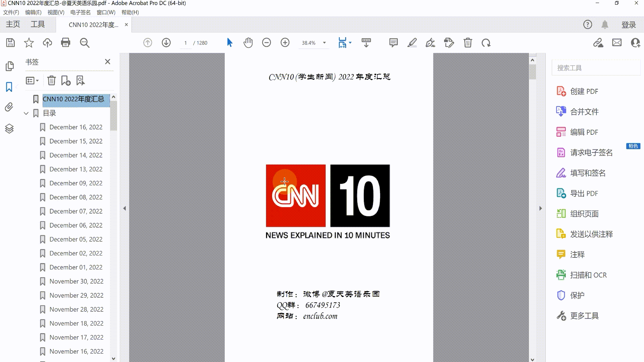
Task: Open 导出 PDF tool
Action: (x=577, y=193)
